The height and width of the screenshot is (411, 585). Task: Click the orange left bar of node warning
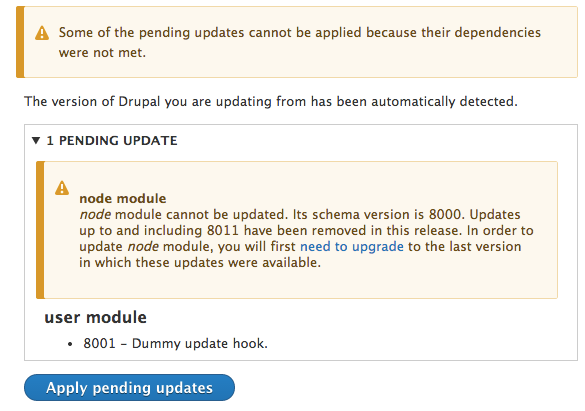click(40, 230)
